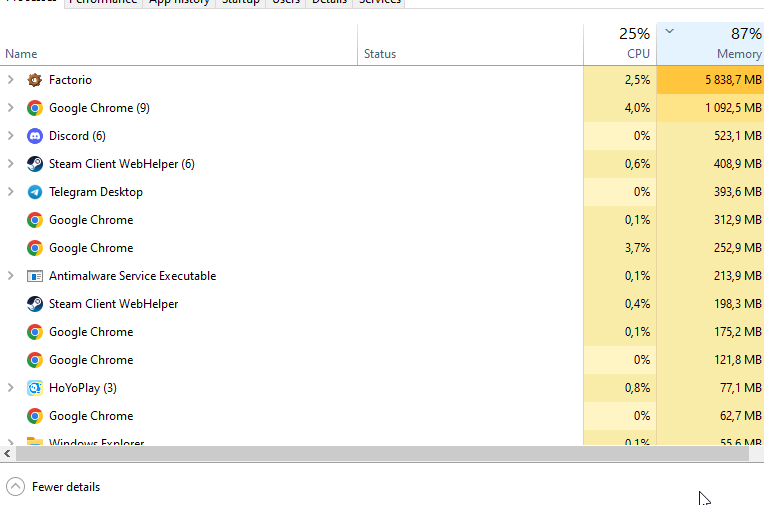Sort processes by the Status column
Viewport: 764px width, 505px height.
coord(470,44)
